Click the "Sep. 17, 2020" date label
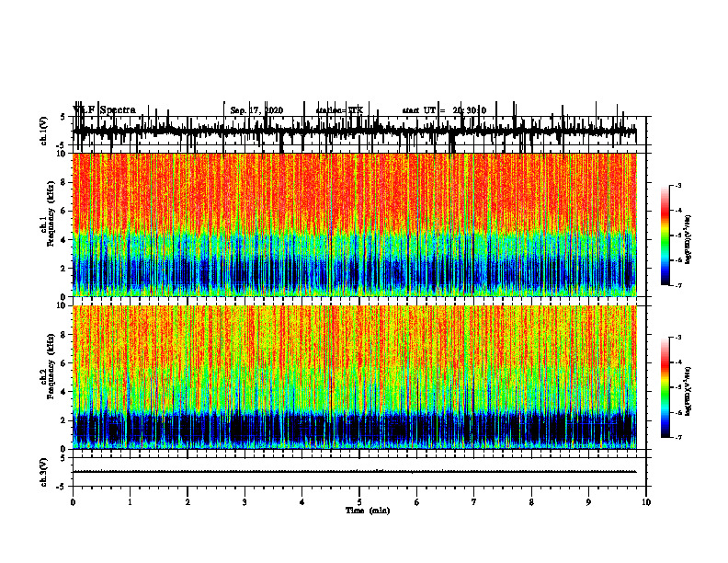 click(256, 110)
